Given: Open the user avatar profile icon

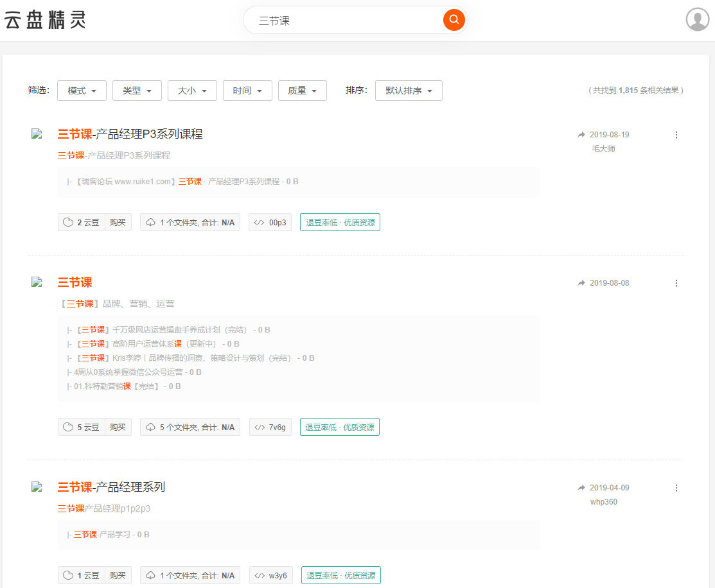Looking at the screenshot, I should tap(698, 19).
